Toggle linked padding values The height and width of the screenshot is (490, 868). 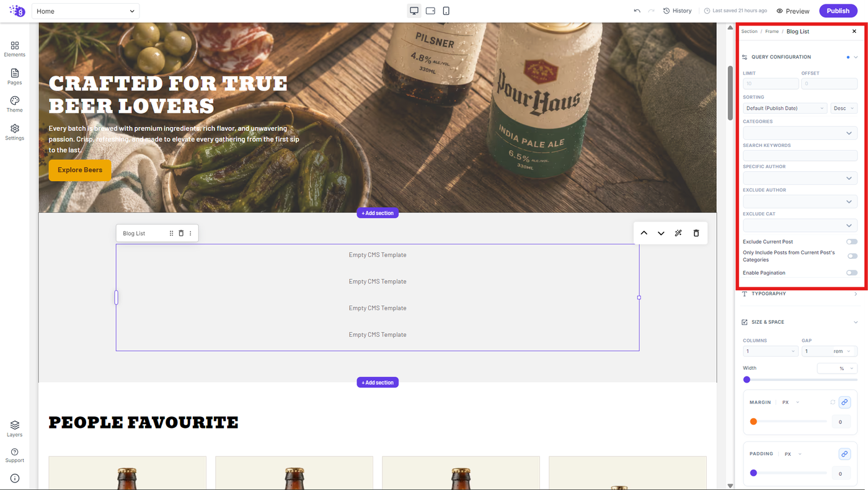click(844, 454)
